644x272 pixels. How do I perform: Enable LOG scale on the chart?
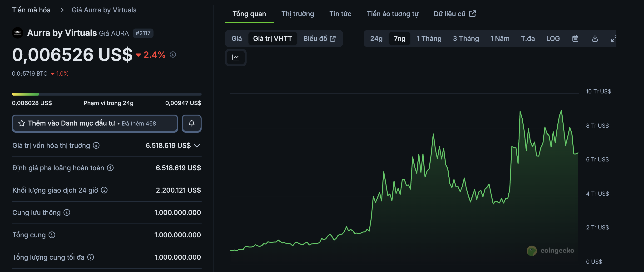[x=553, y=39]
